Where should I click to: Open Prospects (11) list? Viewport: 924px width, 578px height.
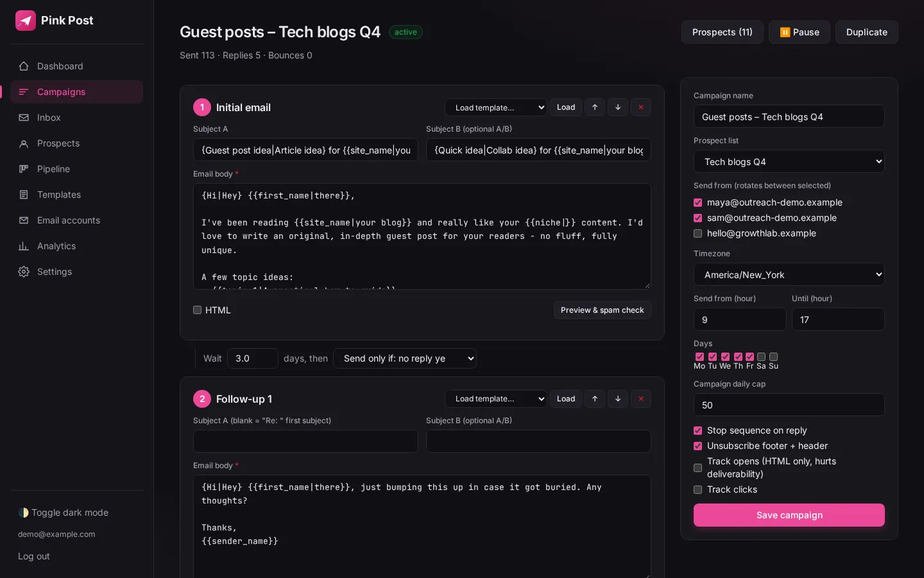[723, 32]
